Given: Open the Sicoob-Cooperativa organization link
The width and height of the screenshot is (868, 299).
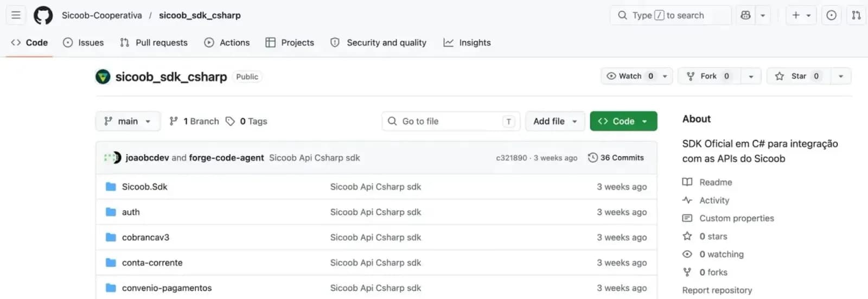Looking at the screenshot, I should [102, 15].
